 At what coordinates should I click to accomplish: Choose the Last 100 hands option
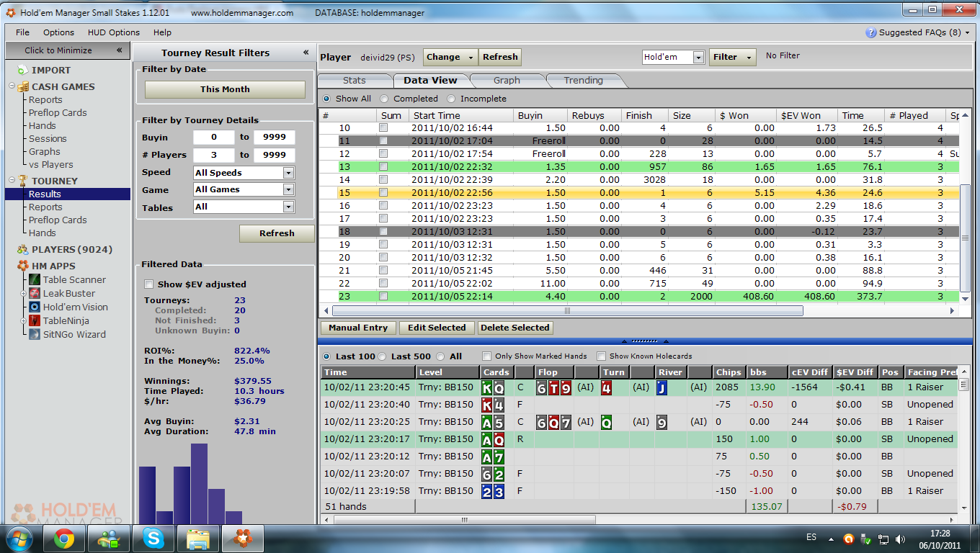coord(326,356)
